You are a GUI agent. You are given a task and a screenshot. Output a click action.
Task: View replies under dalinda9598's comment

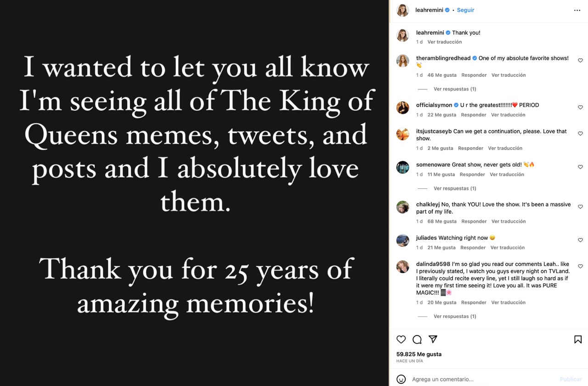coord(454,317)
